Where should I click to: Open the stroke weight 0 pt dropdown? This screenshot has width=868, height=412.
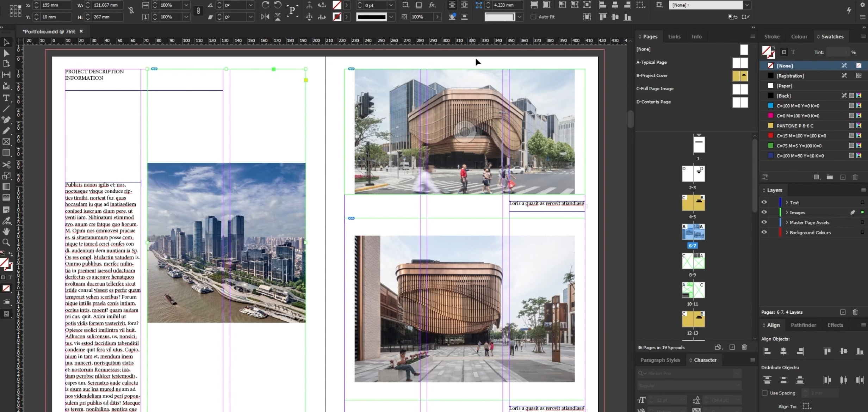tap(391, 5)
